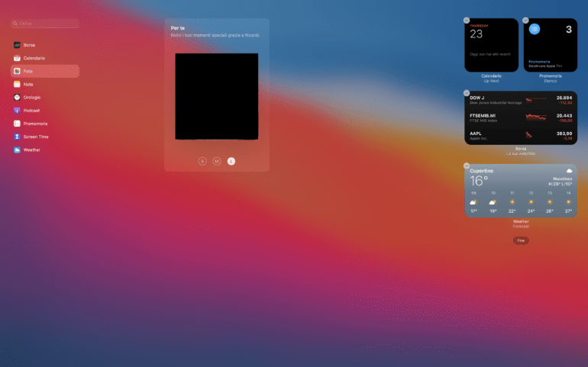The height and width of the screenshot is (367, 588).
Task: Remove the Calendario widget with minus button
Action: pos(467,21)
